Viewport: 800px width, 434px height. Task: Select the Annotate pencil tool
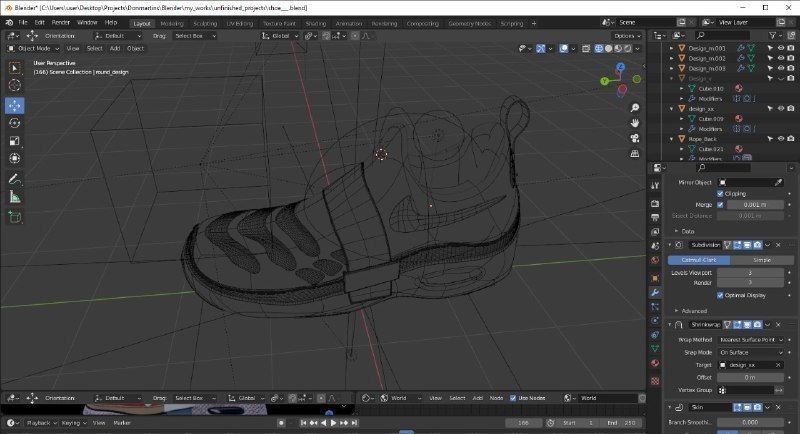point(15,179)
